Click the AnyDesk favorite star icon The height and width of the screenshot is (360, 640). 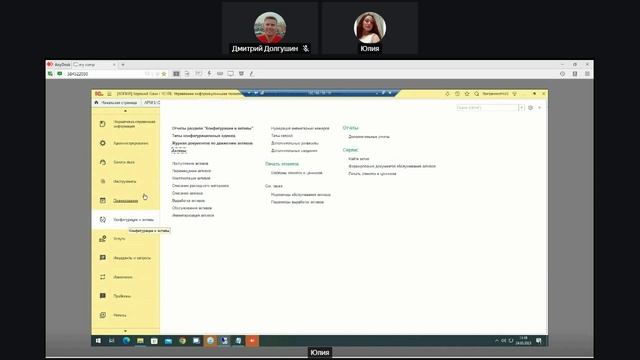[x=164, y=74]
